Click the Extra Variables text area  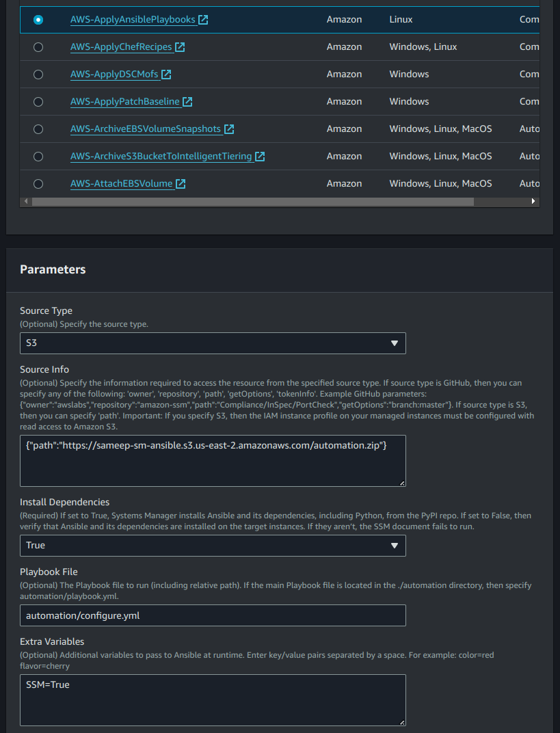213,699
